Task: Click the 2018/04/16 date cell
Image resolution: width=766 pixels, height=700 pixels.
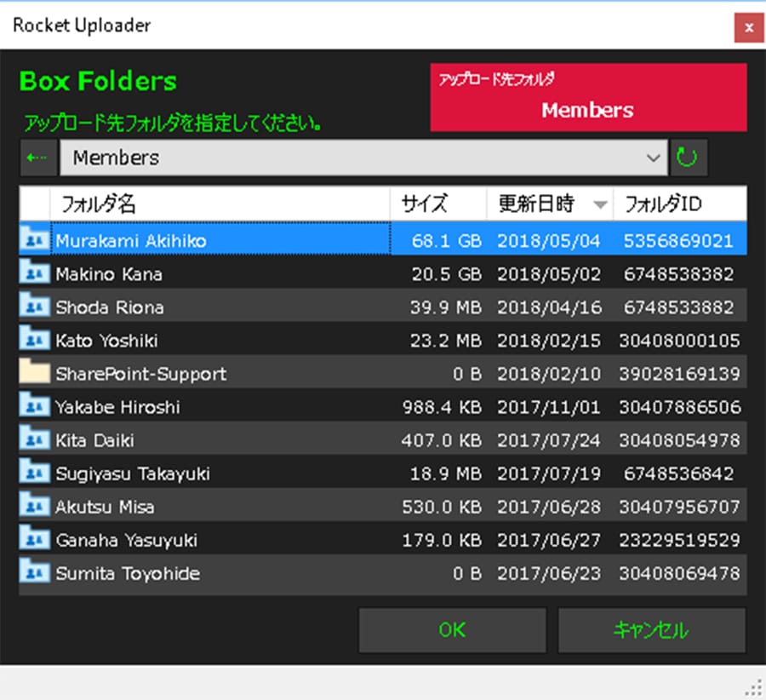Action: coord(549,307)
